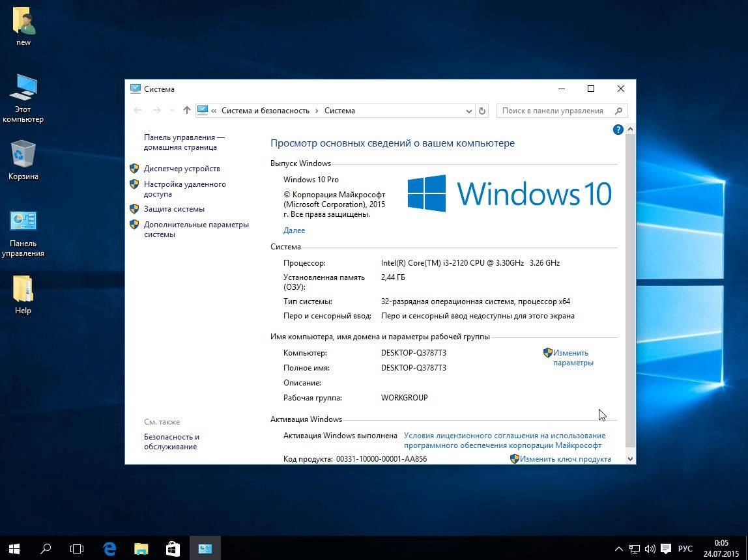Open the license terms 'Условия лицензионного соглашения' link
748x560 pixels.
tap(505, 440)
